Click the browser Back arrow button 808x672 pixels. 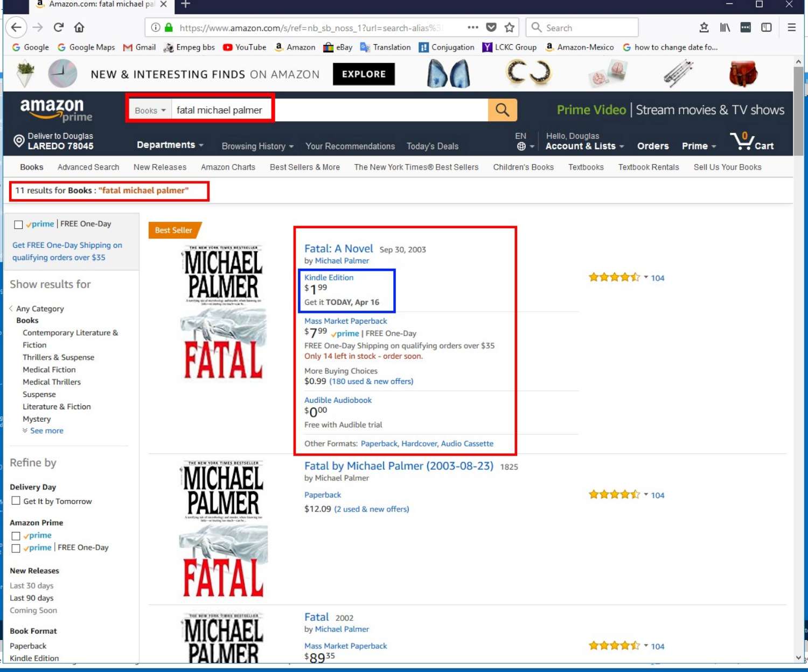pyautogui.click(x=16, y=27)
